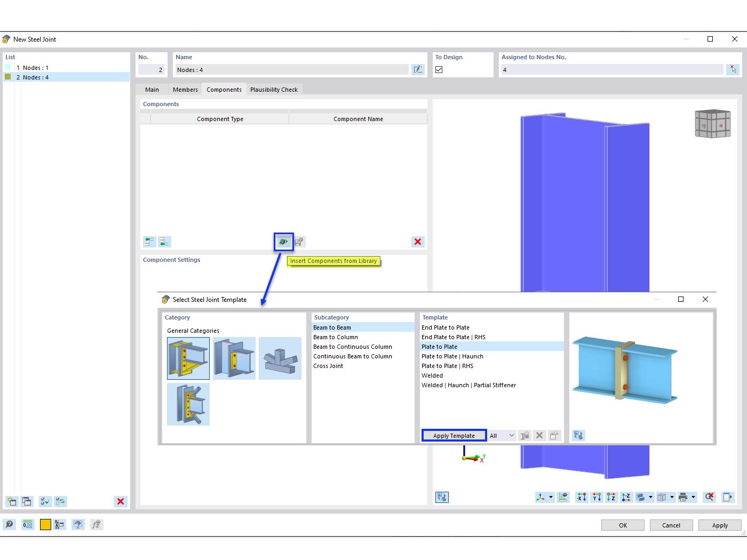Click the Name input field showing Nodes : 4
The width and height of the screenshot is (747, 560).
point(292,70)
